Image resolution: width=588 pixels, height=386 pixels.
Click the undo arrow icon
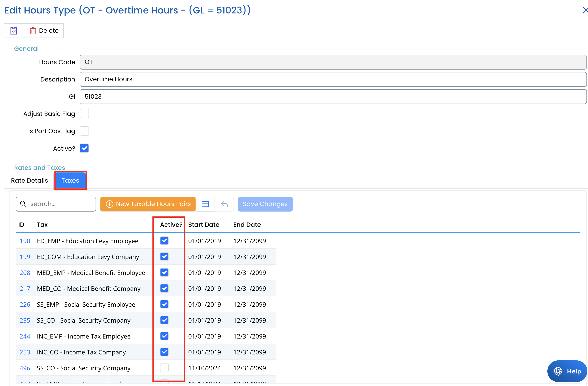(x=224, y=204)
